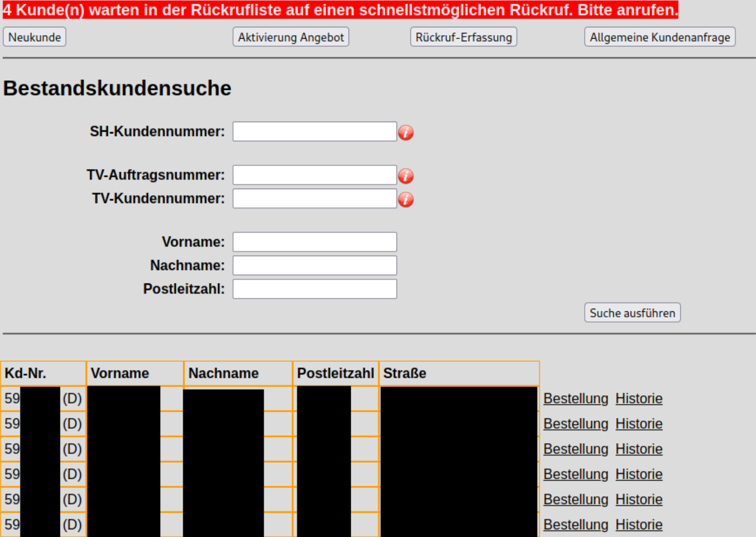Select the TV-Kundennummer input field
Image resolution: width=756 pixels, height=537 pixels.
pos(315,198)
